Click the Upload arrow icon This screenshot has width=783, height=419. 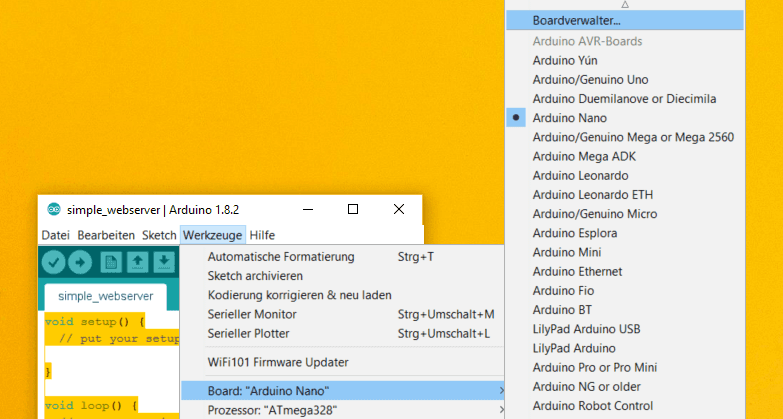(80, 262)
